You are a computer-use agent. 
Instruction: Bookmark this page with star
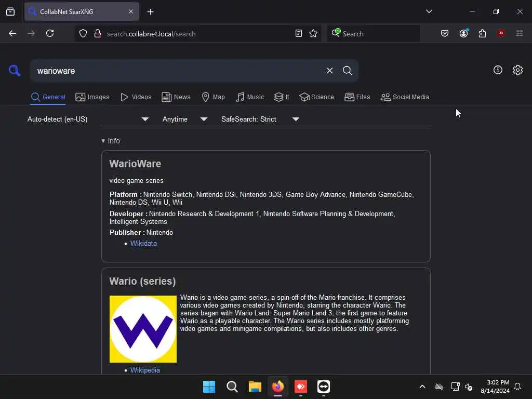click(313, 33)
